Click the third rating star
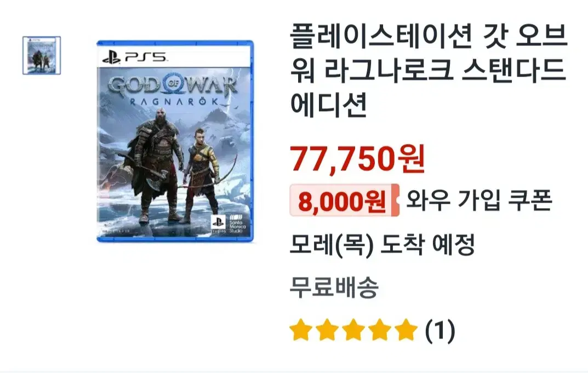The height and width of the screenshot is (373, 588). 353,330
